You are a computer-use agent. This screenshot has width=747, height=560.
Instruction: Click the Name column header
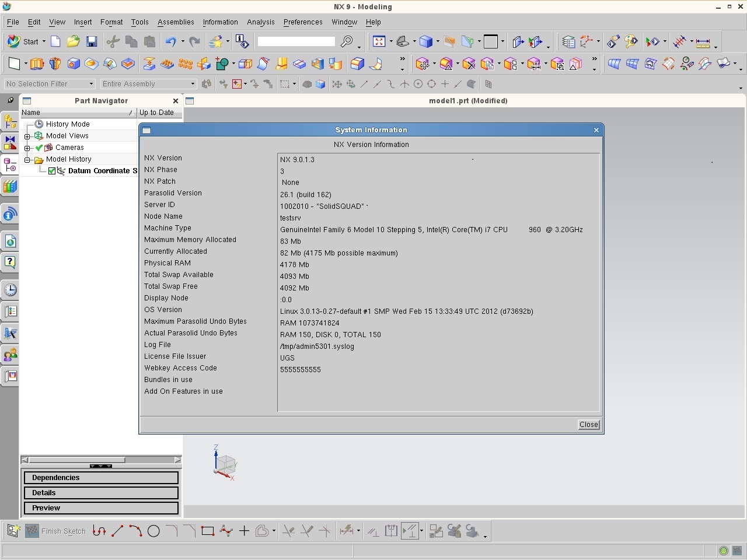tap(78, 113)
